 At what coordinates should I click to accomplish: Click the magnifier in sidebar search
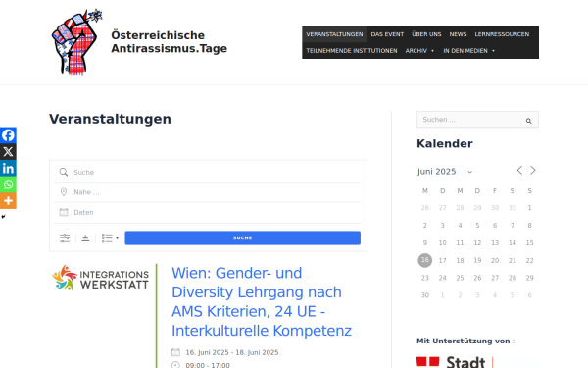[529, 121]
